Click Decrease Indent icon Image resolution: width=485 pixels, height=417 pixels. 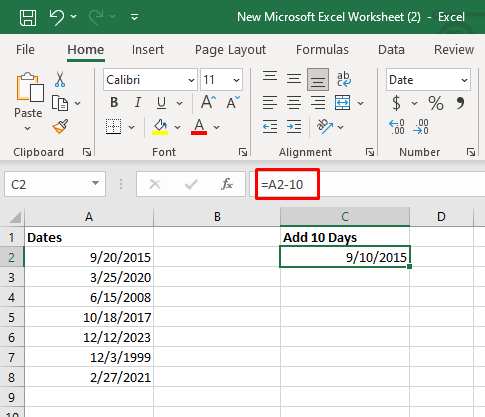click(x=270, y=127)
